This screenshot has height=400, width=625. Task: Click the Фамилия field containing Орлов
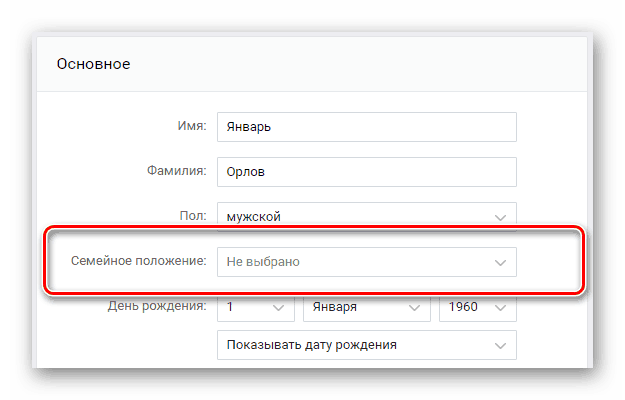click(366, 171)
